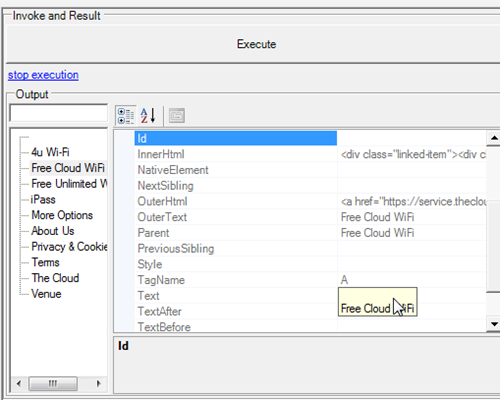500x400 pixels.
Task: Select the More Options tree node
Action: (x=62, y=215)
